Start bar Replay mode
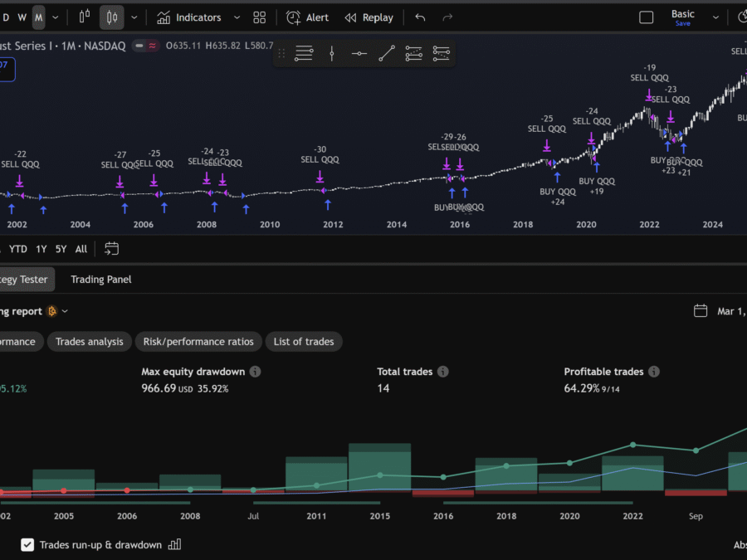 369,17
